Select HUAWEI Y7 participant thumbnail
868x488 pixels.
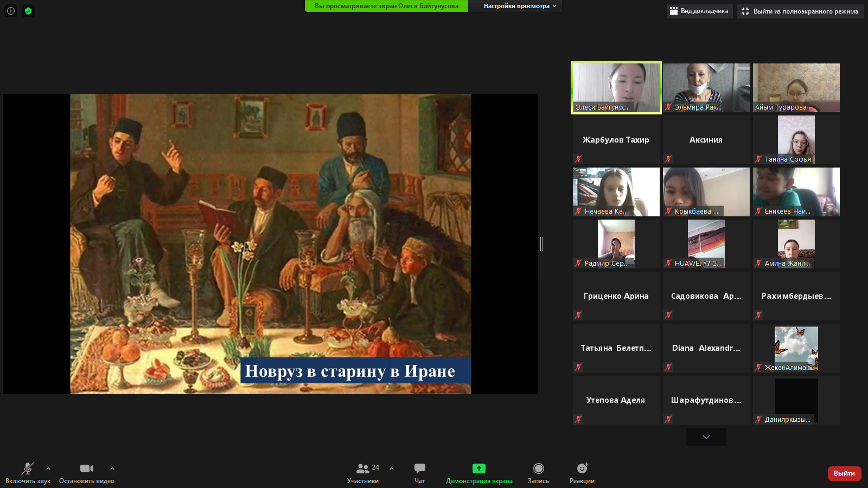tap(706, 244)
